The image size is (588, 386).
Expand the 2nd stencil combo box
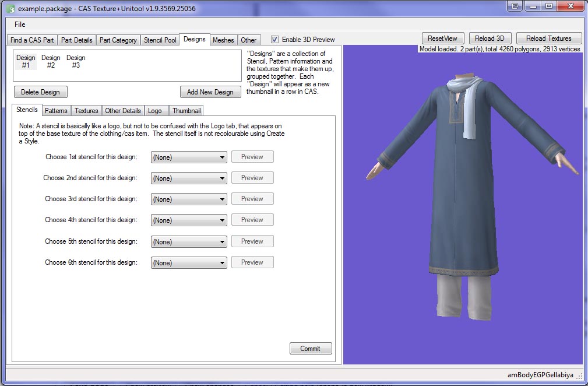[189, 178]
